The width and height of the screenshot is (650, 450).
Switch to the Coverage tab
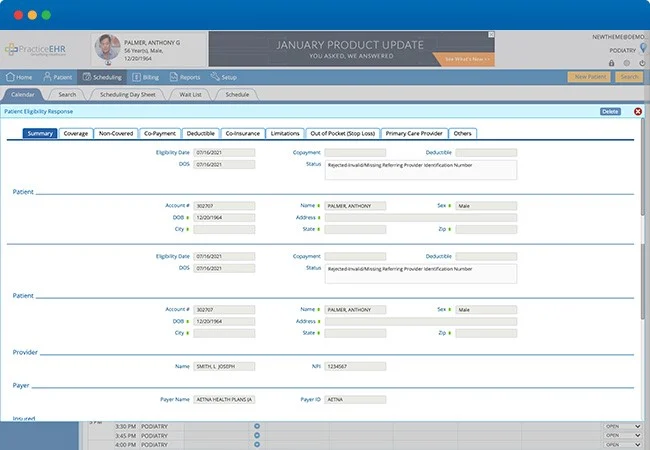pos(76,133)
